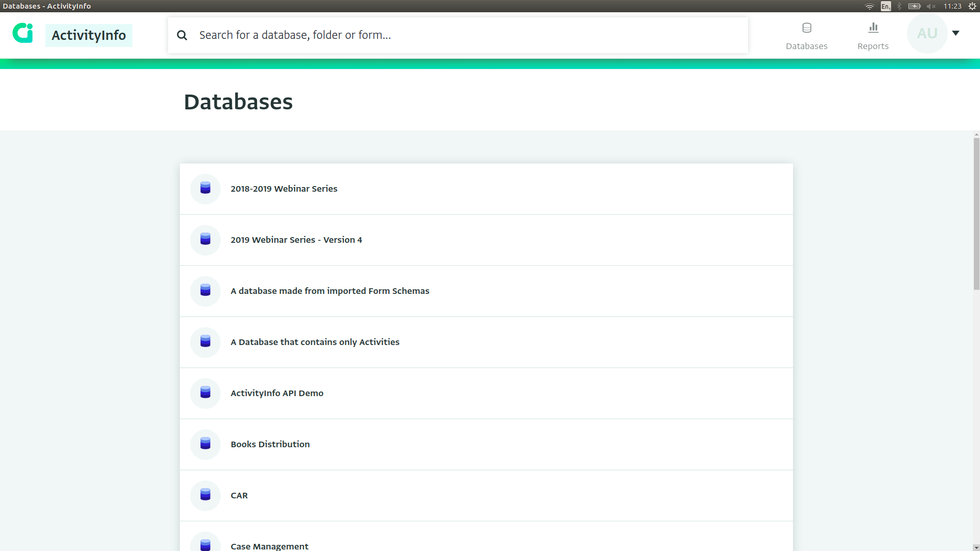Screen dimensions: 980x551
Task: Click the CAR database icon
Action: [205, 495]
